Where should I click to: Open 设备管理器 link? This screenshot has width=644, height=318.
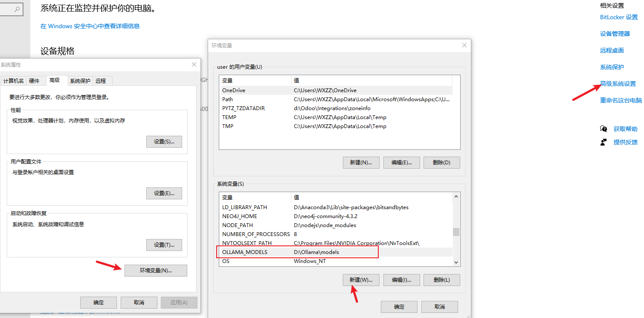(x=615, y=34)
